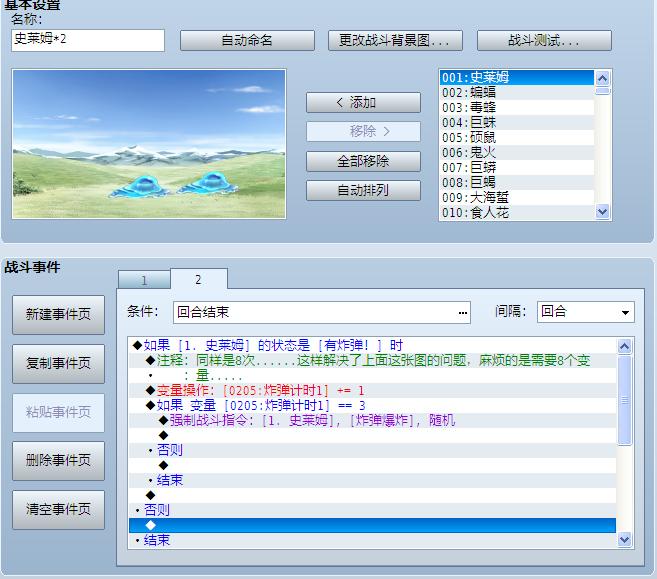
Task: Select enemy 002:蝙蝠 in list
Action: 517,93
